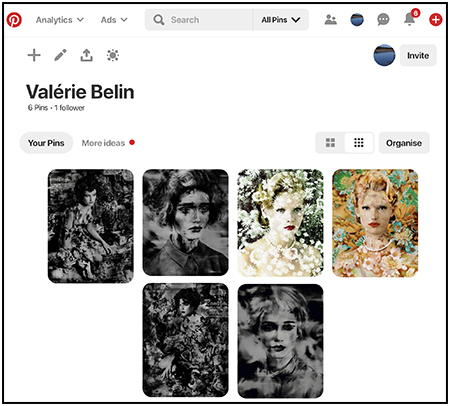Screen dimensions: 450x406
Task: Open black-and-white portrait pin with shirt collar
Action: [186, 223]
